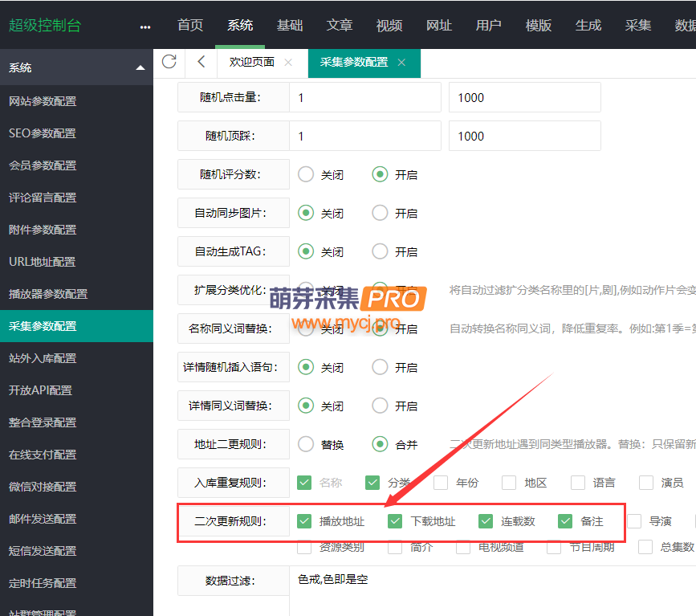The height and width of the screenshot is (616, 696).
Task: Open 会员参数配置 in sidebar
Action: [76, 165]
